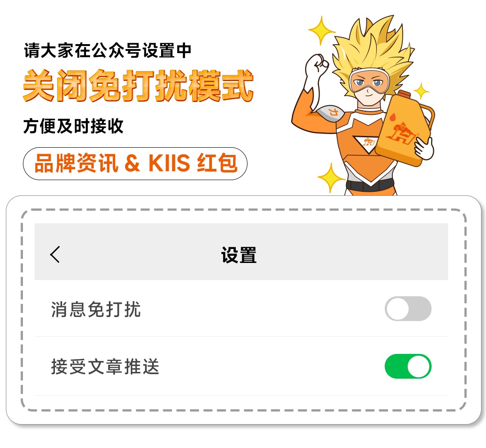Turn on the 消息免打扰 switch
This screenshot has width=486, height=448.
point(408,308)
